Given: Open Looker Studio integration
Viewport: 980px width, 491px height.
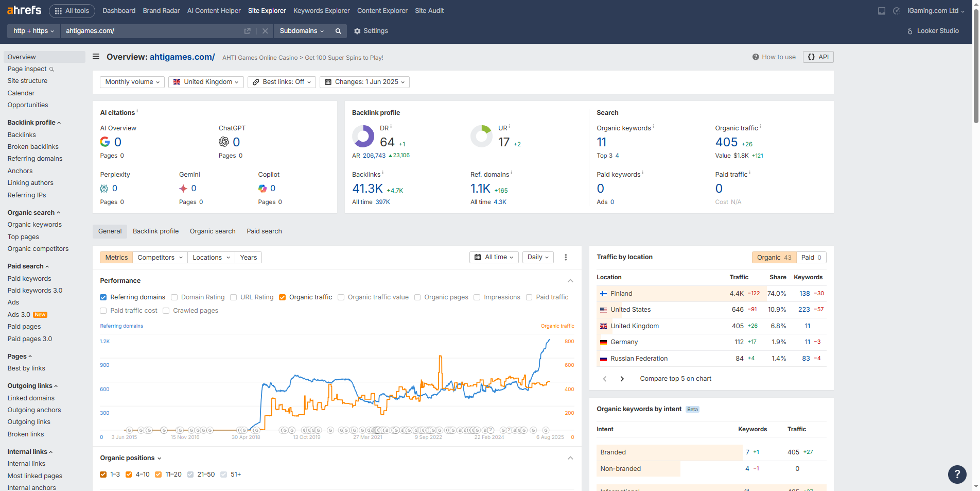Looking at the screenshot, I should click(933, 31).
